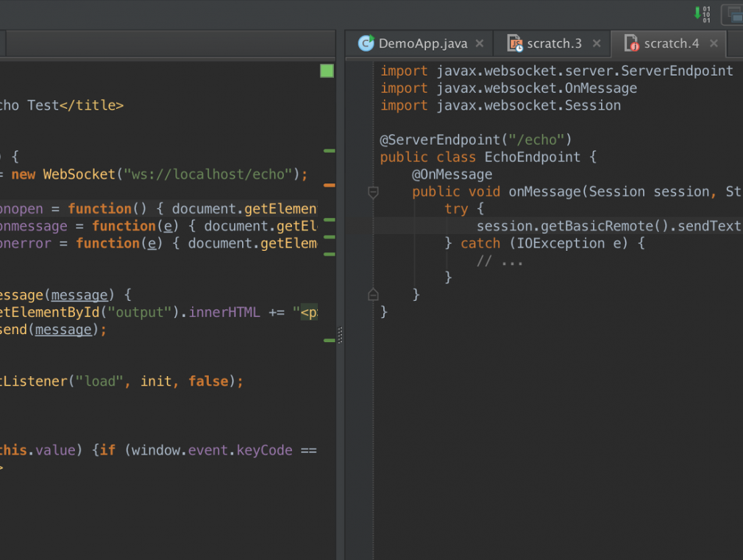Click the "ws://localhost/echo" URL string
Image resolution: width=743 pixels, height=560 pixels.
(x=208, y=174)
